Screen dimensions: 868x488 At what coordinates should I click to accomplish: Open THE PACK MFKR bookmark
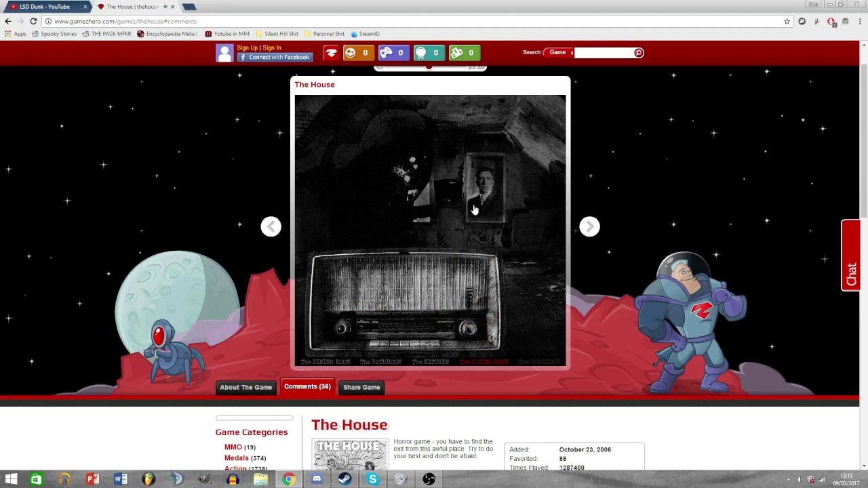106,34
